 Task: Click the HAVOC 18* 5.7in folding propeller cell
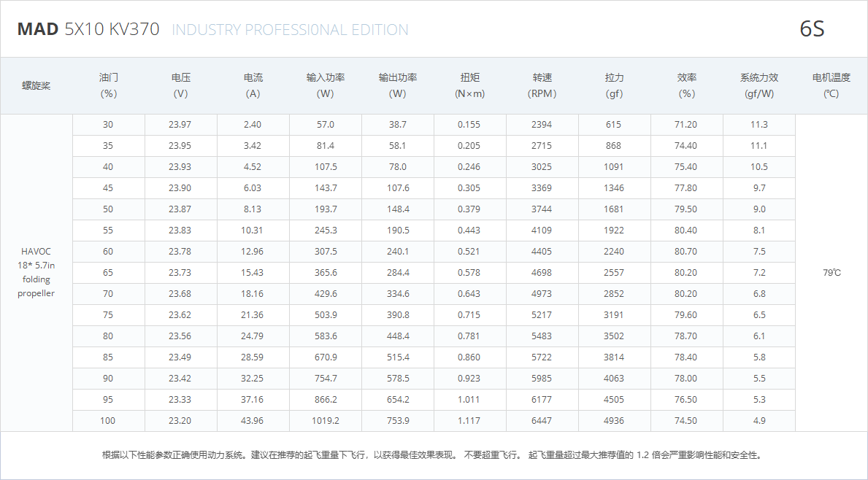pos(36,272)
